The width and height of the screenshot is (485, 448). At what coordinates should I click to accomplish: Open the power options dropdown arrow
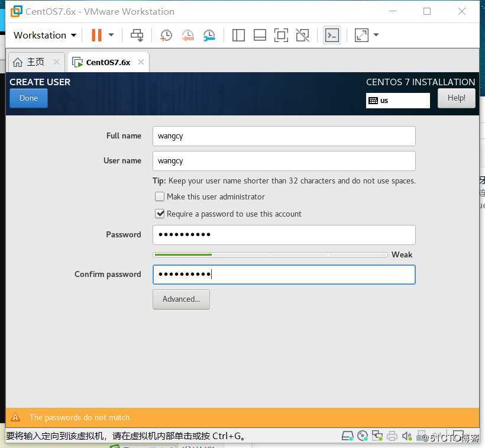click(111, 35)
